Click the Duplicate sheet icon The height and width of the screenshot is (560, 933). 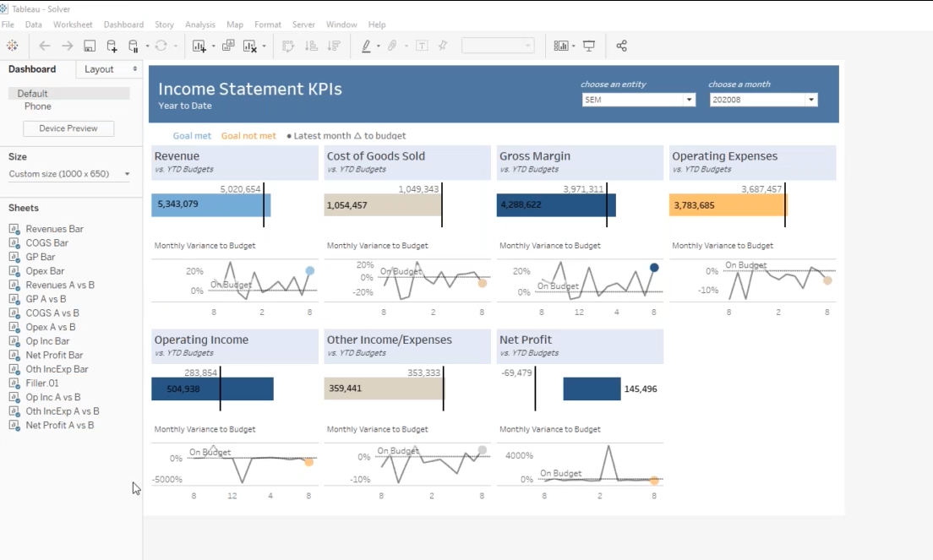228,46
